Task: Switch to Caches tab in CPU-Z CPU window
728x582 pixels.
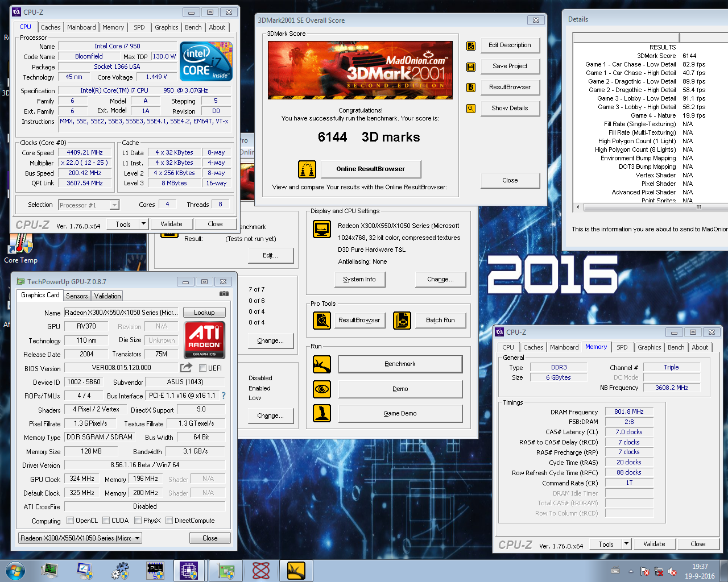Action: [50, 27]
